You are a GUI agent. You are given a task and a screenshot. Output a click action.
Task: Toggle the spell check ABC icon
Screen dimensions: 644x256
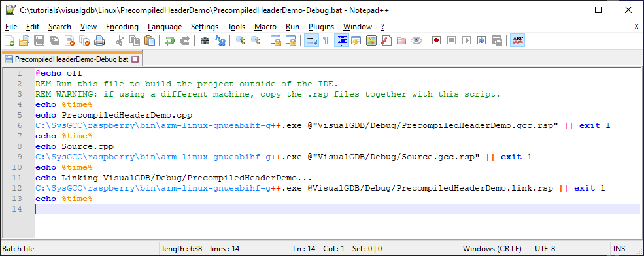pos(518,40)
